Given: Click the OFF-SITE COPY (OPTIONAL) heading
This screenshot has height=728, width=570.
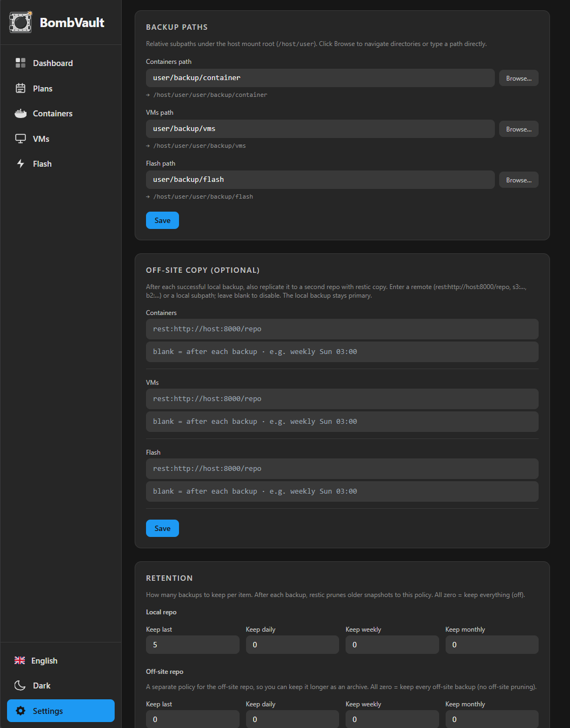Looking at the screenshot, I should click(x=203, y=270).
